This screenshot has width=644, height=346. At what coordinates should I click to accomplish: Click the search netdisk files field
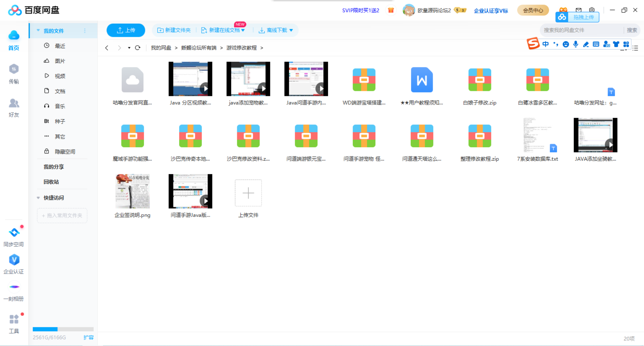(x=582, y=30)
